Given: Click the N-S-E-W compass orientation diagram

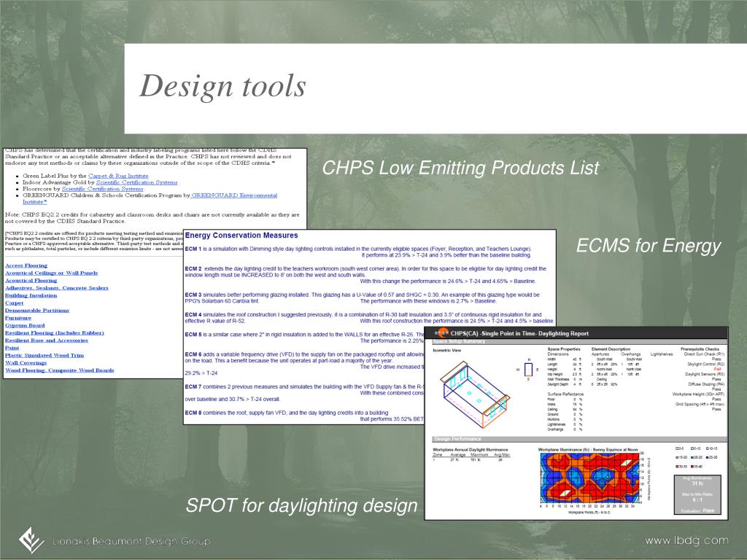Looking at the screenshot, I should coord(528,369).
